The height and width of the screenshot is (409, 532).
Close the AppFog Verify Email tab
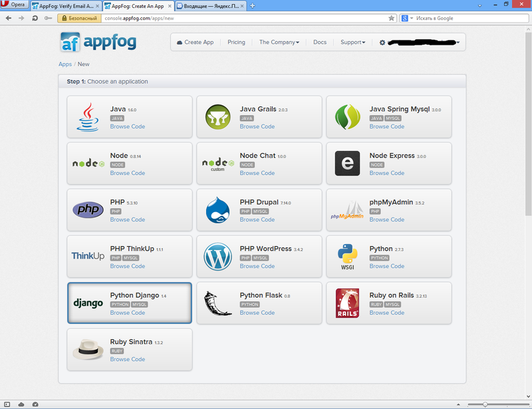pyautogui.click(x=97, y=6)
